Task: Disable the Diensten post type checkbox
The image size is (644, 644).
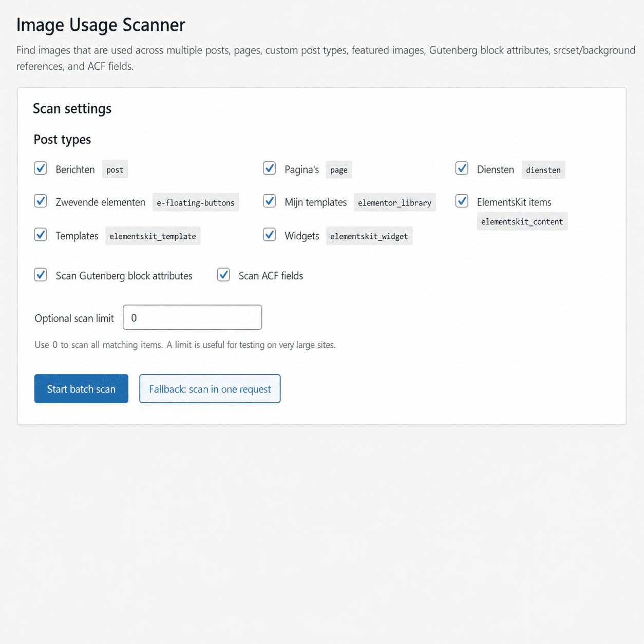Action: tap(462, 168)
